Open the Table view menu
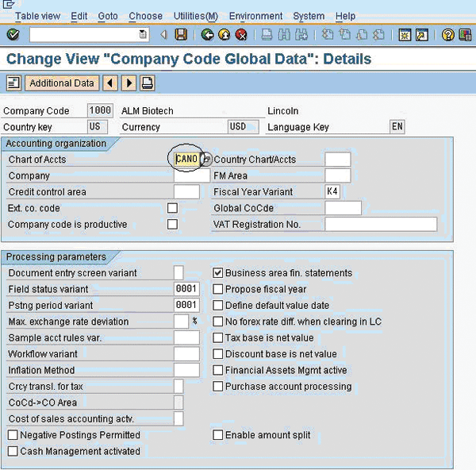The width and height of the screenshot is (476, 470). pyautogui.click(x=38, y=16)
